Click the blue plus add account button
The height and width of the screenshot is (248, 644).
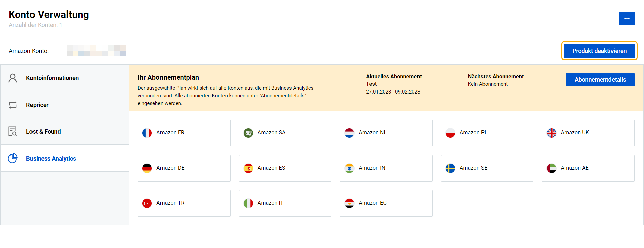point(627,19)
